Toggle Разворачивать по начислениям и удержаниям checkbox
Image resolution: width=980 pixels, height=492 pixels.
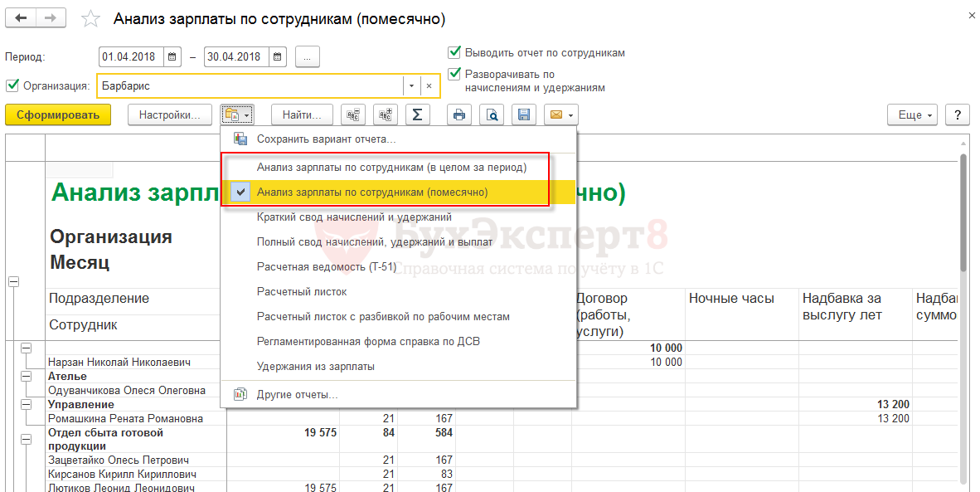point(454,74)
